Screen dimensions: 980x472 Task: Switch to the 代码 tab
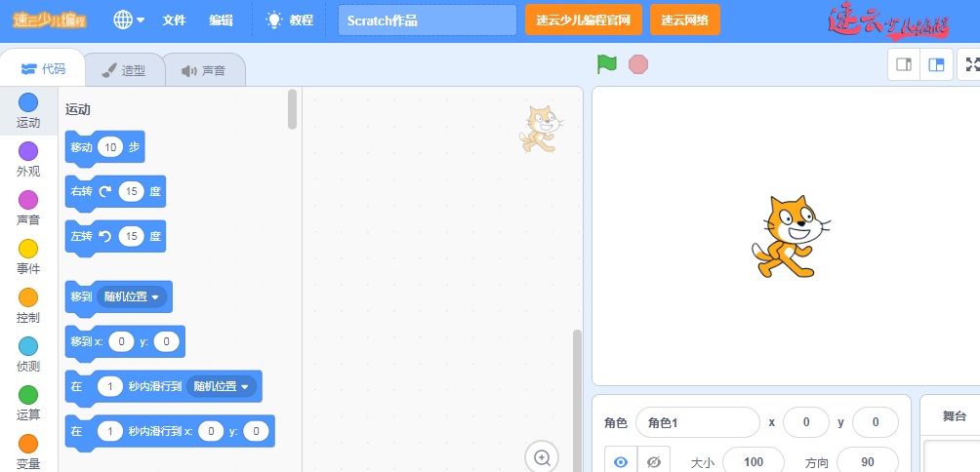pyautogui.click(x=43, y=68)
